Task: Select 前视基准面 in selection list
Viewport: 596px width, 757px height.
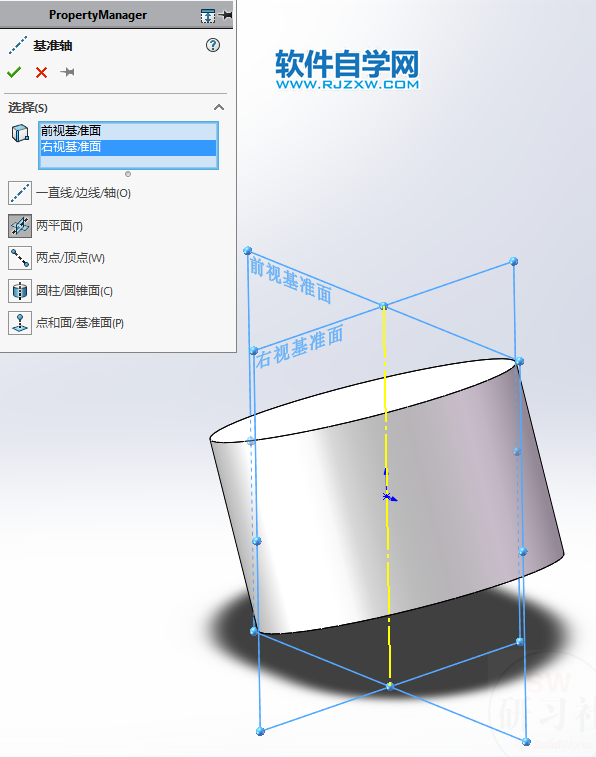Action: coord(128,131)
